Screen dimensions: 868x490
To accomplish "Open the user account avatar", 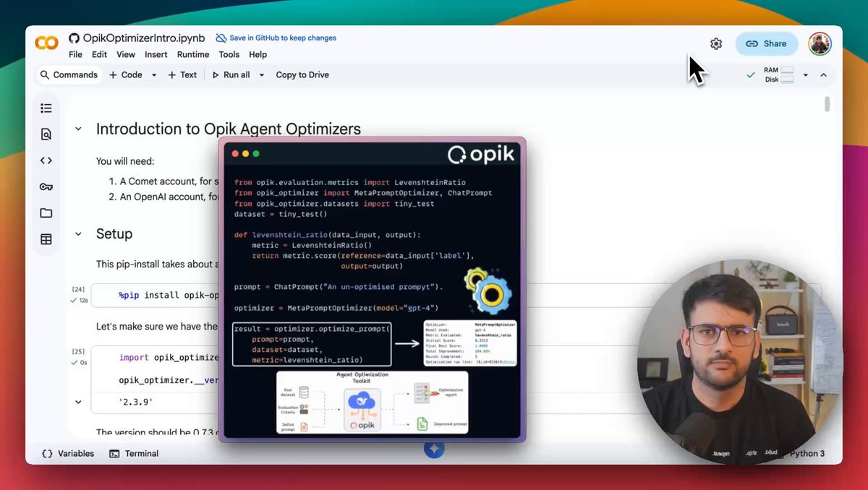I will (x=820, y=43).
